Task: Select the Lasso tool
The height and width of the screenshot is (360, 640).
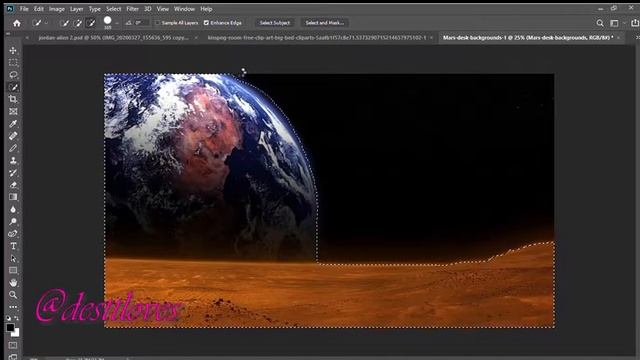Action: (13, 75)
